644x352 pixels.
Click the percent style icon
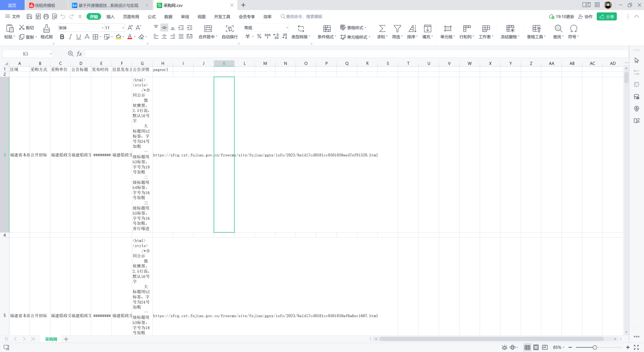259,36
